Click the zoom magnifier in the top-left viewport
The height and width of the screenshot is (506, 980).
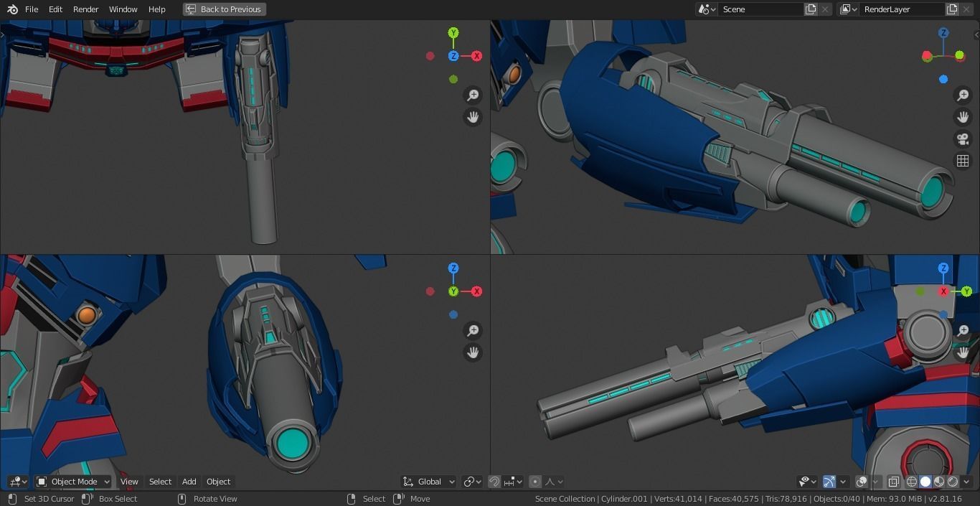[x=473, y=95]
